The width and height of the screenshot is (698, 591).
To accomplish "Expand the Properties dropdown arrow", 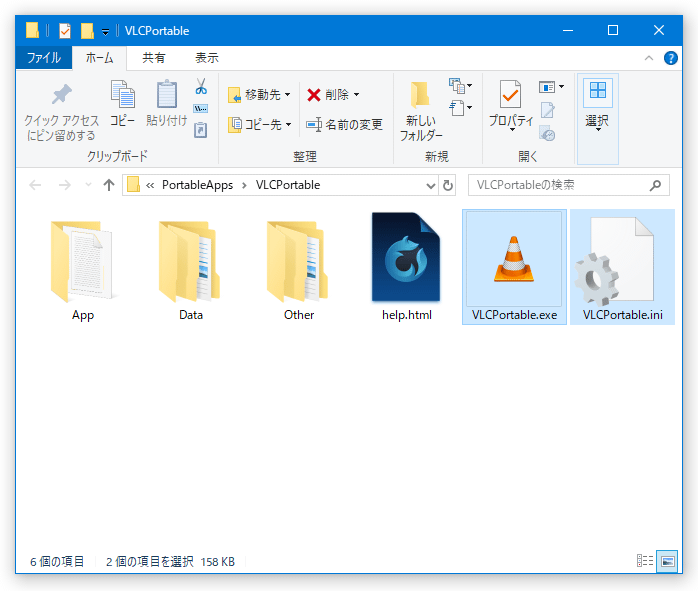I will (512, 130).
